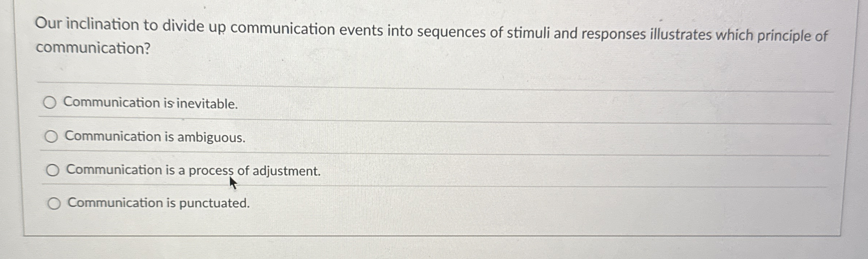Screen dimensions: 868x259
Task: Select the radio button for Communication is punctuated
Action: point(54,203)
